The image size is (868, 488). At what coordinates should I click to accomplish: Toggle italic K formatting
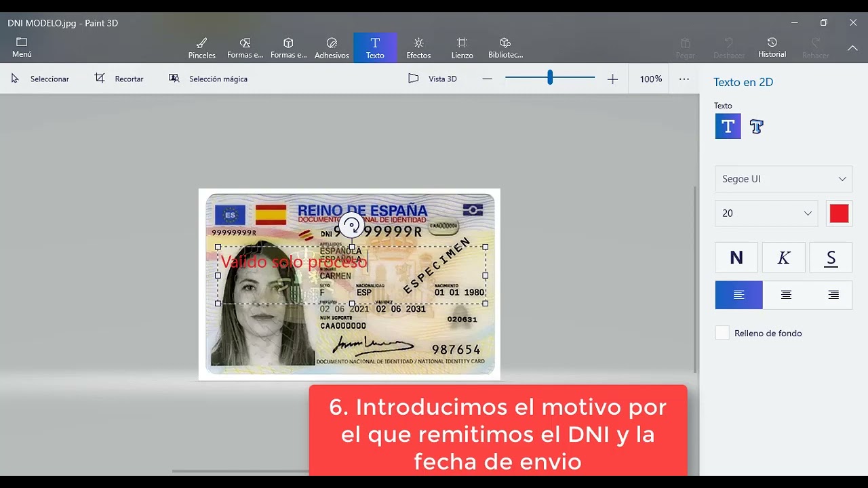click(784, 258)
